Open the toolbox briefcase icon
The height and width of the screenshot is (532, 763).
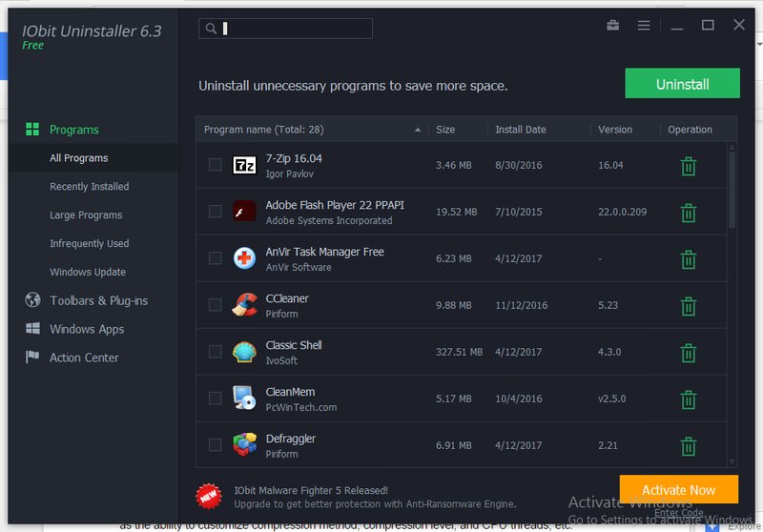pos(612,25)
